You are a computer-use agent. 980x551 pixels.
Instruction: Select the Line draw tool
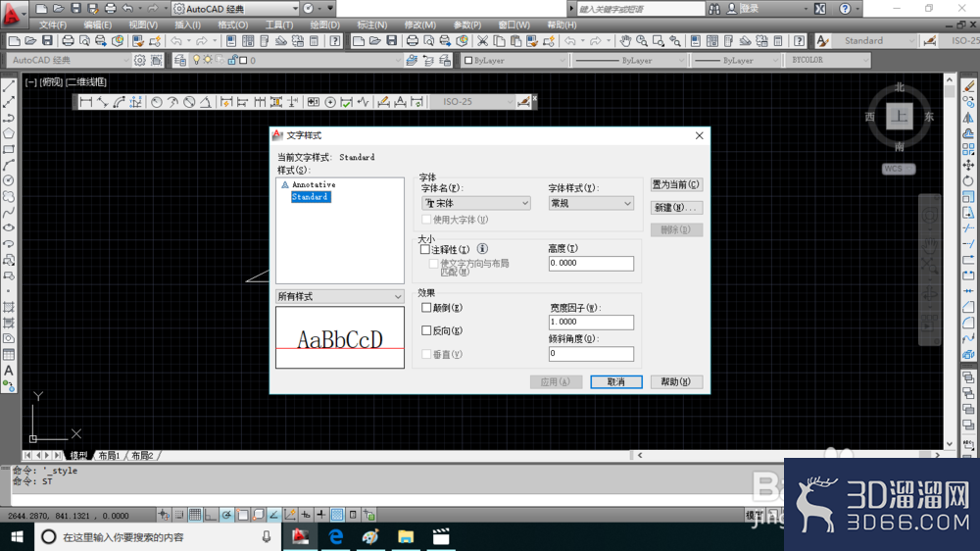[9, 86]
